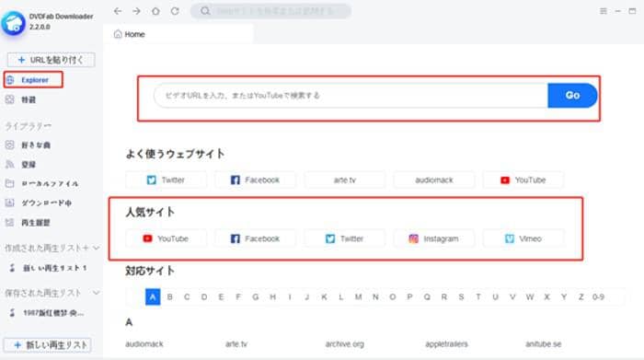Click the DVDFab Downloader logo

pos(13,23)
